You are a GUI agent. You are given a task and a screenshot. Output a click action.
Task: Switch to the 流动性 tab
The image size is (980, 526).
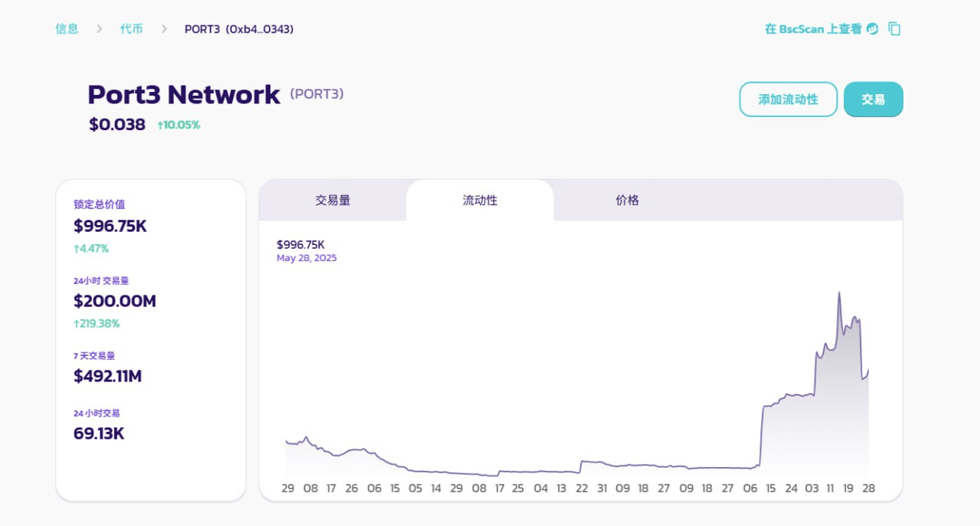[480, 200]
